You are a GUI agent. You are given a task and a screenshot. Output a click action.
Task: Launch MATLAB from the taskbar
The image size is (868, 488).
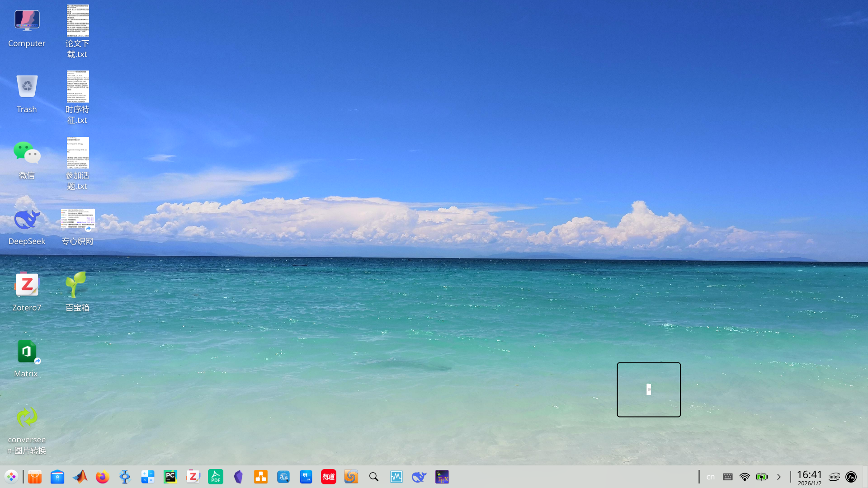pos(80,477)
